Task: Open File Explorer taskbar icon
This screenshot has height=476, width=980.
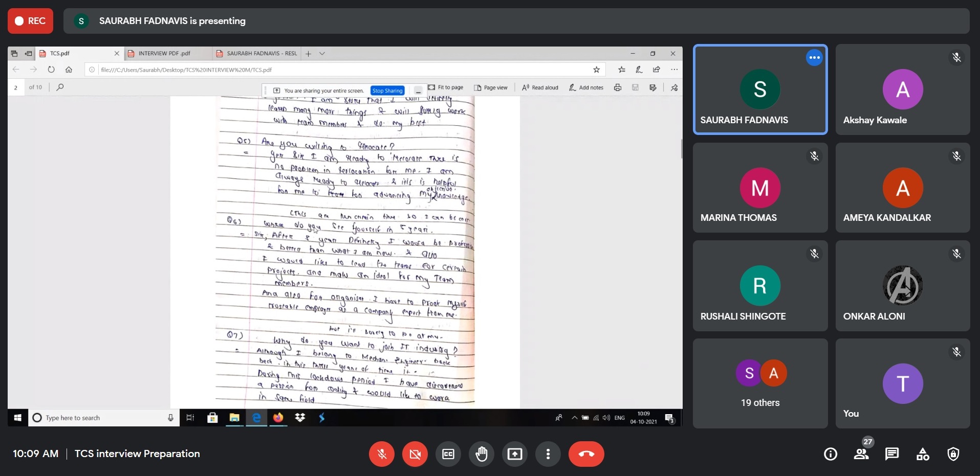Action: tap(234, 418)
